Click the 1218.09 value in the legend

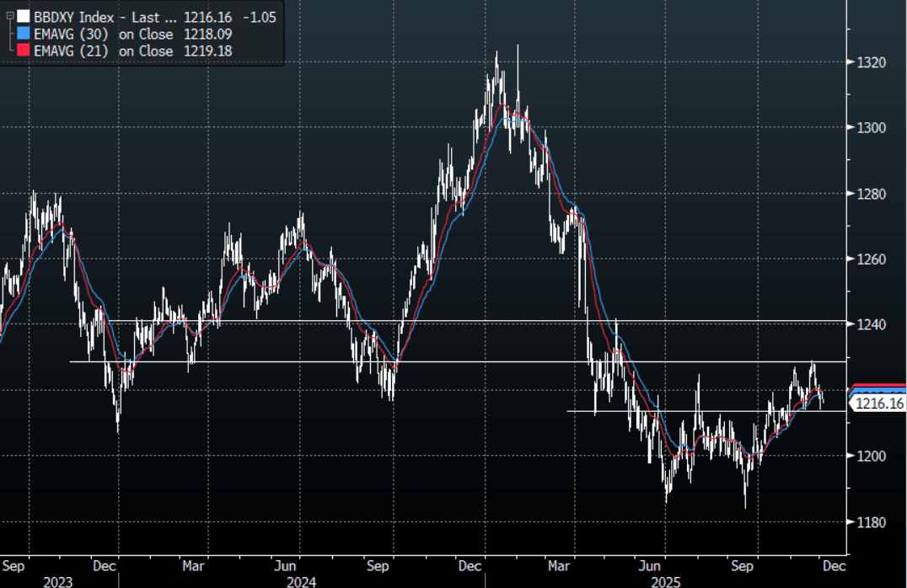206,34
